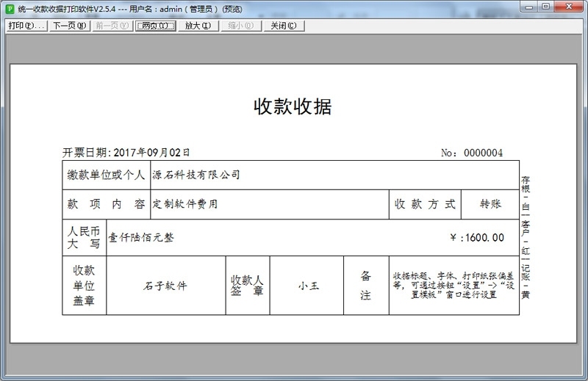Click the green app icon in title bar

(x=9, y=7)
